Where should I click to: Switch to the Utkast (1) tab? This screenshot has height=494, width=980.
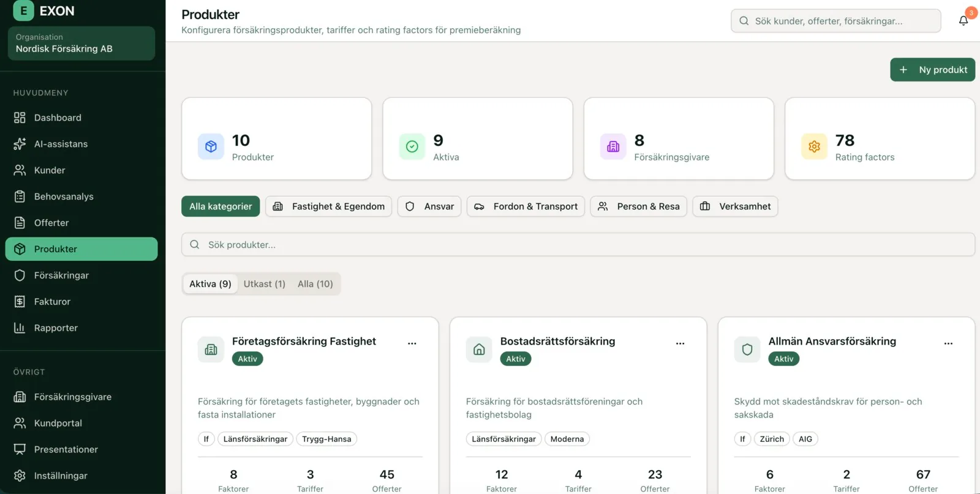[x=265, y=284]
